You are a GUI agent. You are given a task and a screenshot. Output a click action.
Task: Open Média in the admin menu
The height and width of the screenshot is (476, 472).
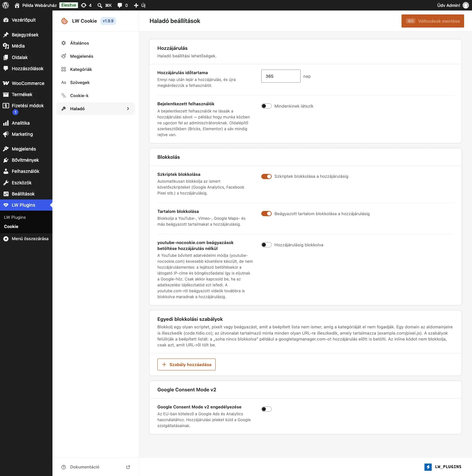tap(26, 46)
